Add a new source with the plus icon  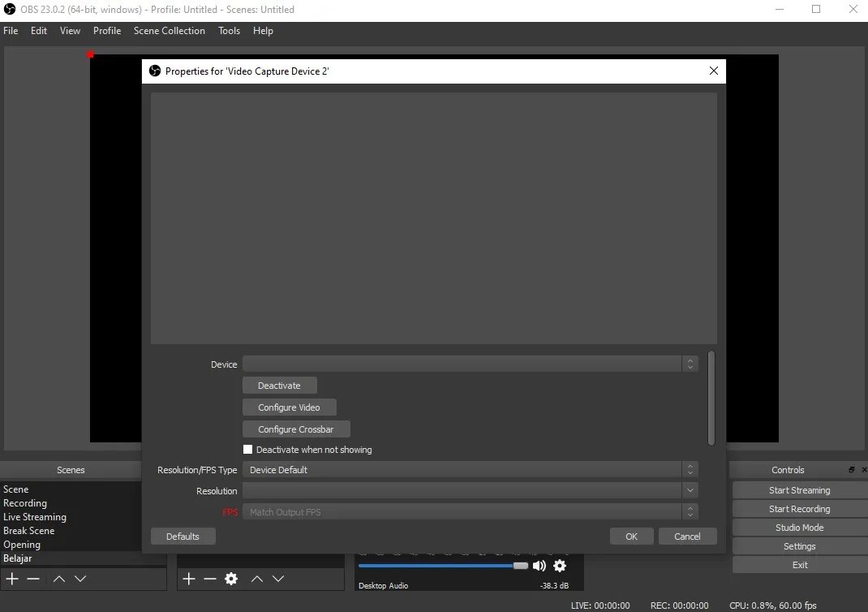(x=188, y=578)
